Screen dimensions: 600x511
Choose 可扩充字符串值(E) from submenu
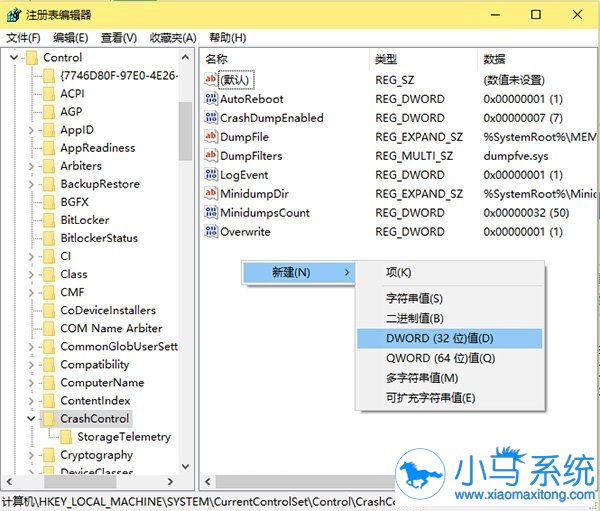point(450,398)
